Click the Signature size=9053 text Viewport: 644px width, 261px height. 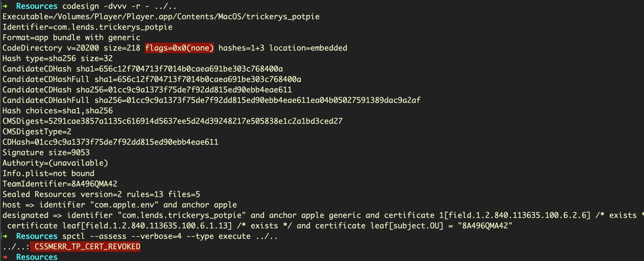click(x=46, y=153)
